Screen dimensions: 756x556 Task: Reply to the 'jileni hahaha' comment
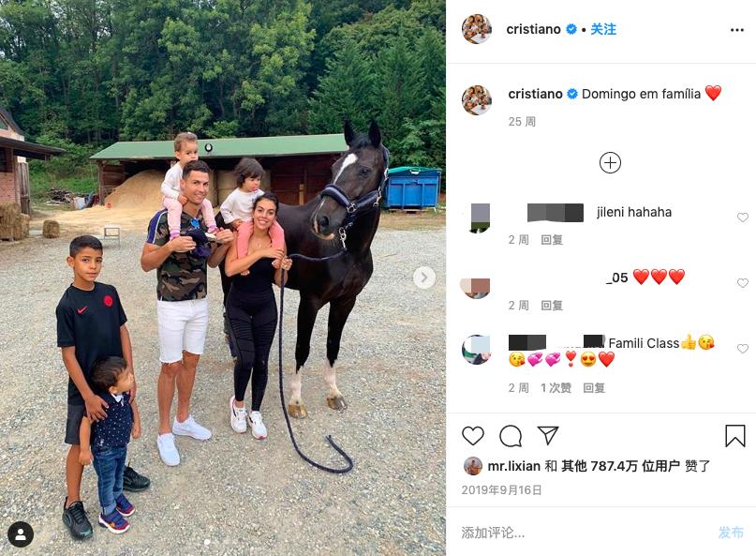click(552, 240)
